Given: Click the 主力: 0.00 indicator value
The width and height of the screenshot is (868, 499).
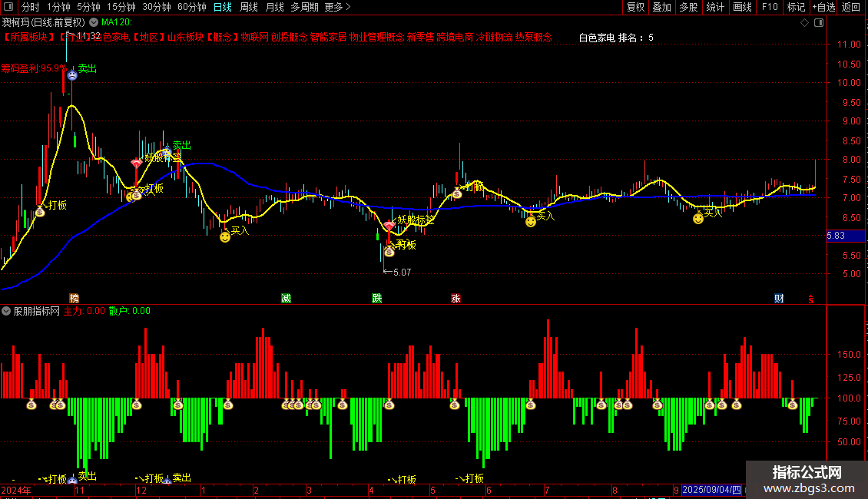Looking at the screenshot, I should (84, 311).
